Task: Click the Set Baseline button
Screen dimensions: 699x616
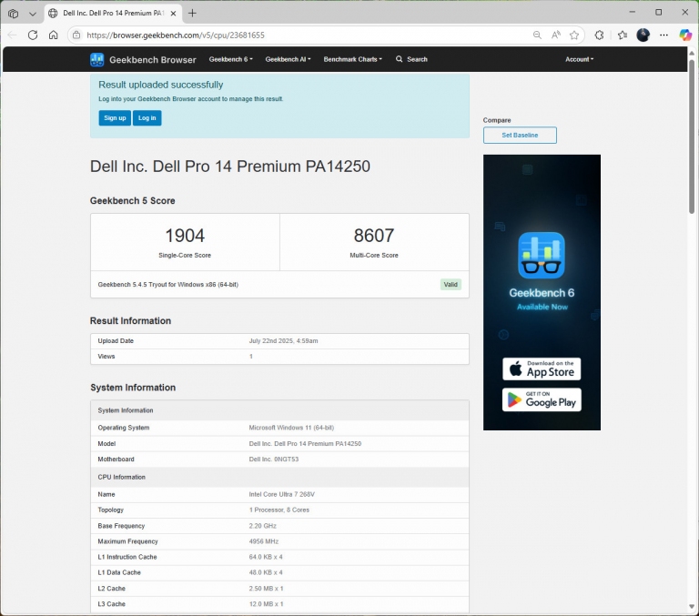Action: (520, 135)
